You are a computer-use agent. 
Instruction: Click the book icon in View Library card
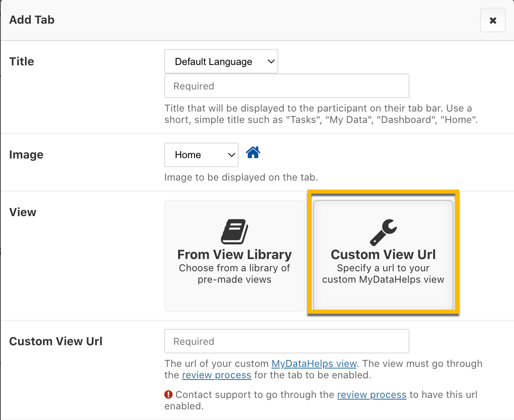click(x=235, y=232)
